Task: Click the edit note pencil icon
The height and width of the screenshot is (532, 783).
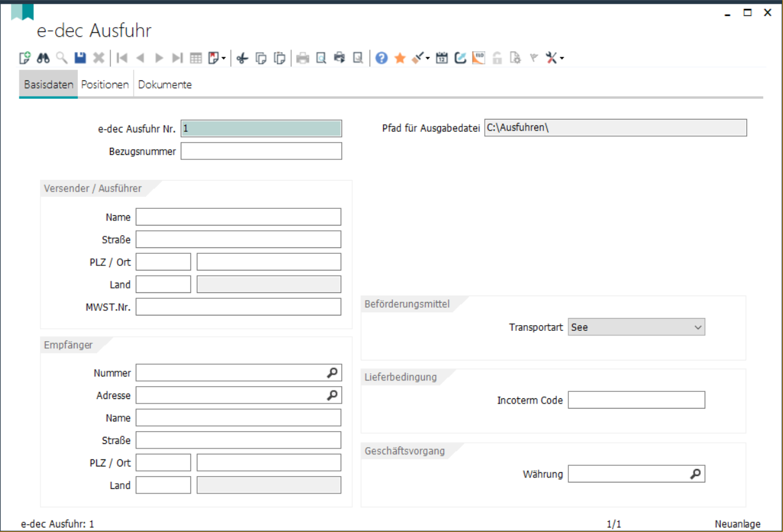Action: tap(460, 58)
